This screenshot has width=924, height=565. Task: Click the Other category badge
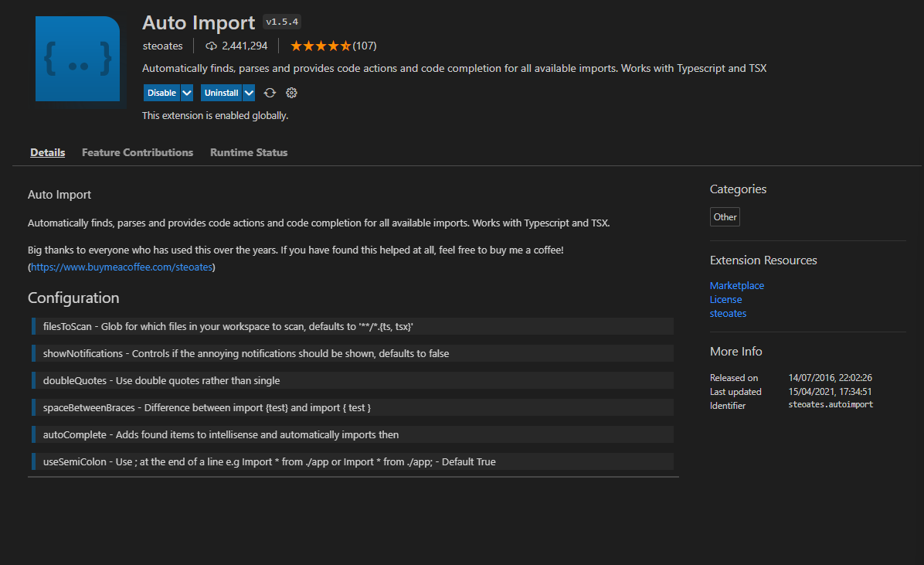(724, 216)
